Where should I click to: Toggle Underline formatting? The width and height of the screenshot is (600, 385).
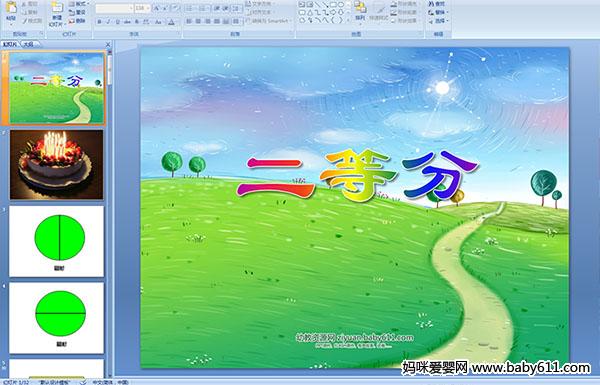click(x=117, y=22)
